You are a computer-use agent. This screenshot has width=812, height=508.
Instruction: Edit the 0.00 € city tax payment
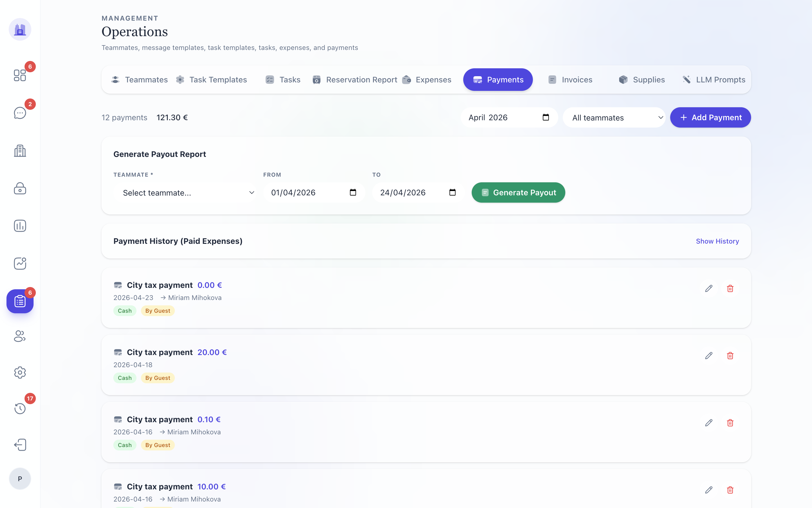point(709,288)
